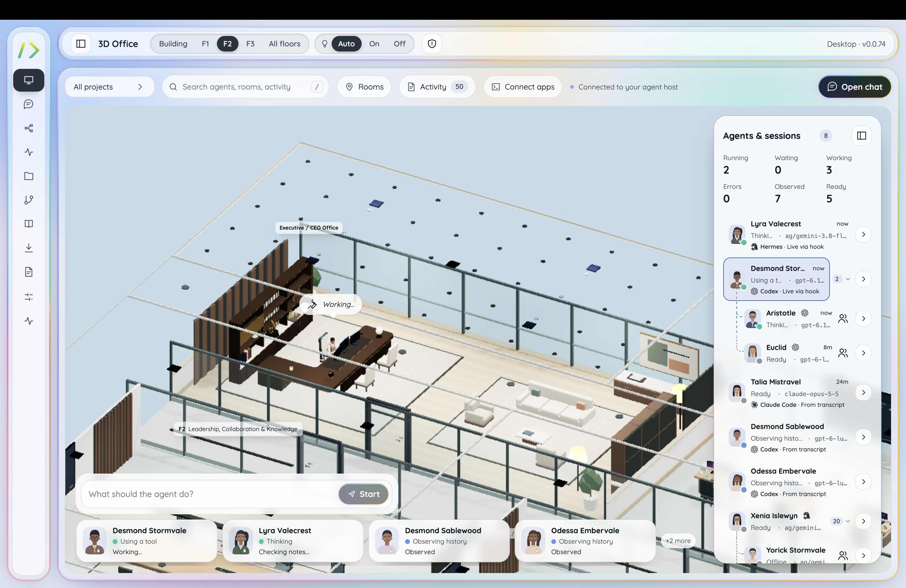This screenshot has width=906, height=588.
Task: Open Odessa Embervale session chevron
Action: click(x=863, y=482)
